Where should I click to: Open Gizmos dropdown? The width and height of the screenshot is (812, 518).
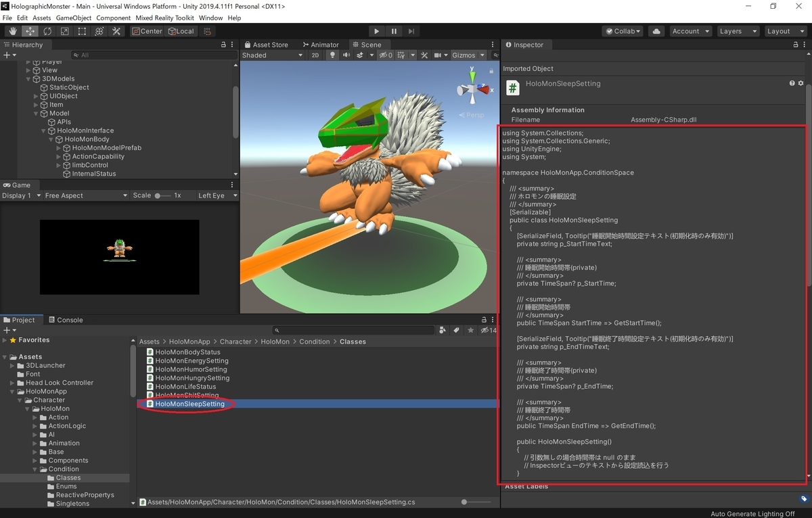coord(468,55)
